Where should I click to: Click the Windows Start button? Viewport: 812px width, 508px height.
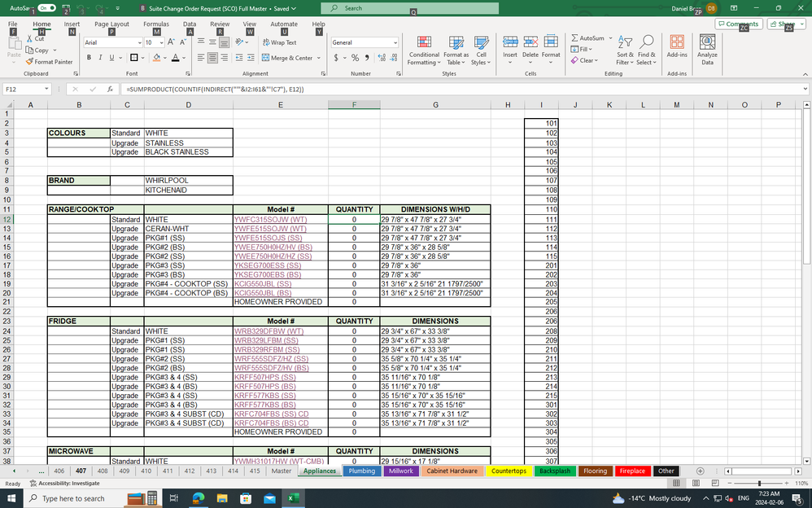(x=11, y=498)
